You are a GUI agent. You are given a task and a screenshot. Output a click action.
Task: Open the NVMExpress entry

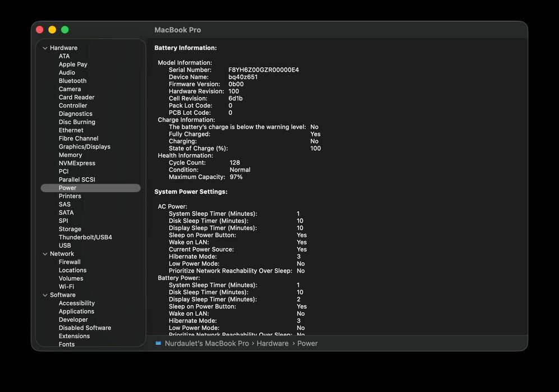[x=77, y=163]
